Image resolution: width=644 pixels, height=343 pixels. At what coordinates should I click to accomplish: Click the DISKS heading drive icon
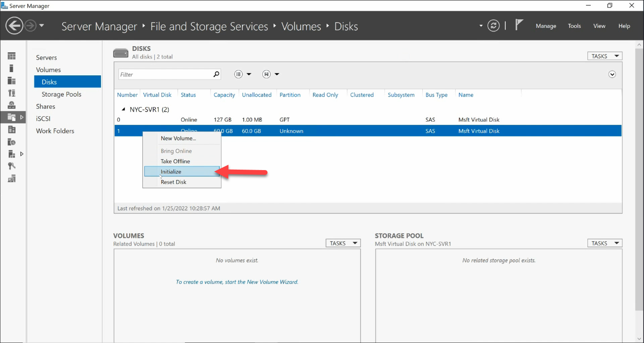pos(121,53)
